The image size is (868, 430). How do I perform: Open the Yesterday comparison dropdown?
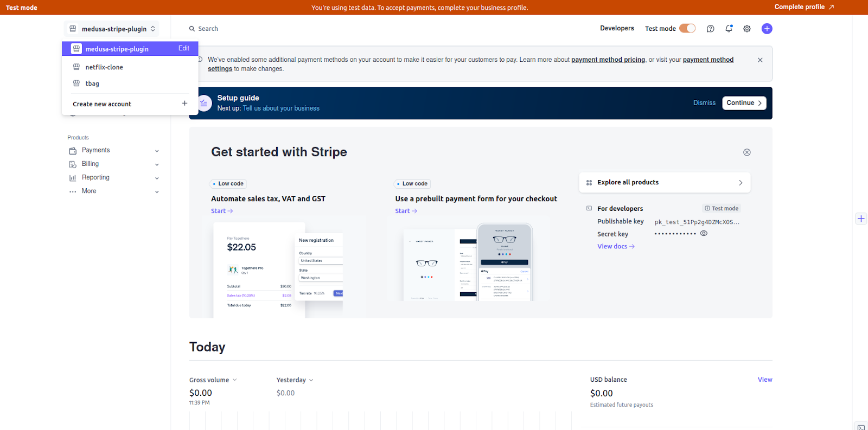coord(295,380)
